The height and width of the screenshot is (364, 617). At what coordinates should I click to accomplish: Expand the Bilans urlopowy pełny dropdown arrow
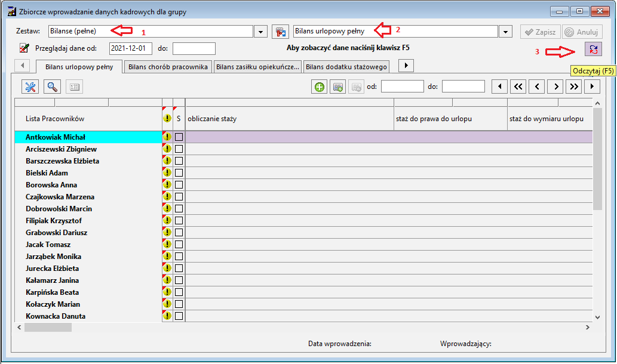[x=505, y=32]
